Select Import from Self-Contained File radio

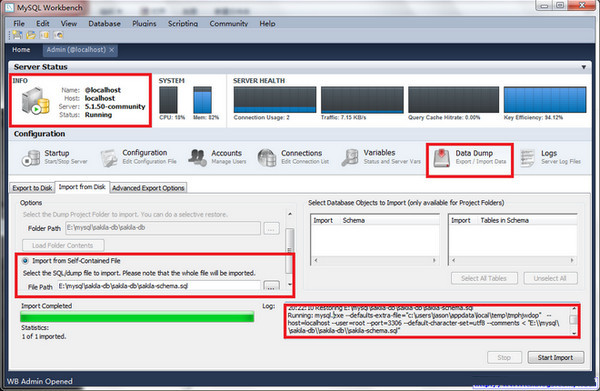click(25, 261)
